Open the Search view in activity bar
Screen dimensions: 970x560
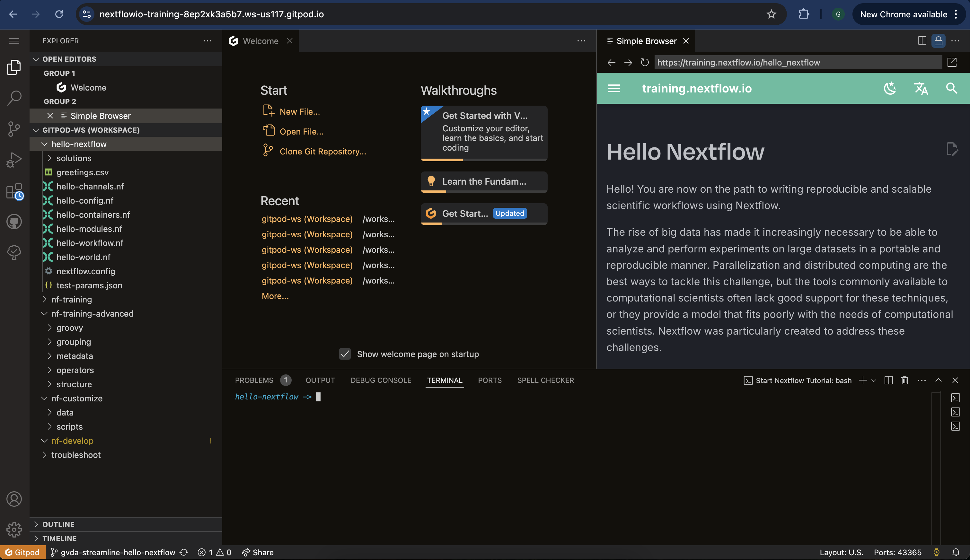tap(14, 98)
